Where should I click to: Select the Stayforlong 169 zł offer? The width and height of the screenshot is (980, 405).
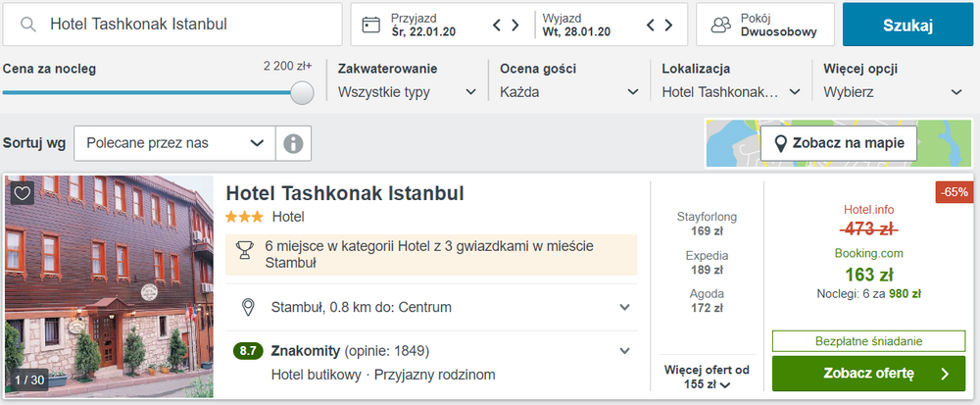pyautogui.click(x=707, y=225)
